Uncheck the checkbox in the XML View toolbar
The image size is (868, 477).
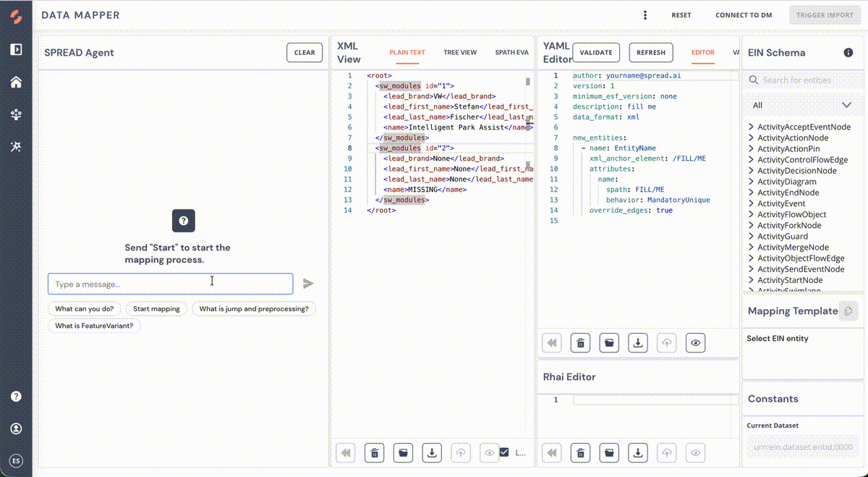coord(504,452)
